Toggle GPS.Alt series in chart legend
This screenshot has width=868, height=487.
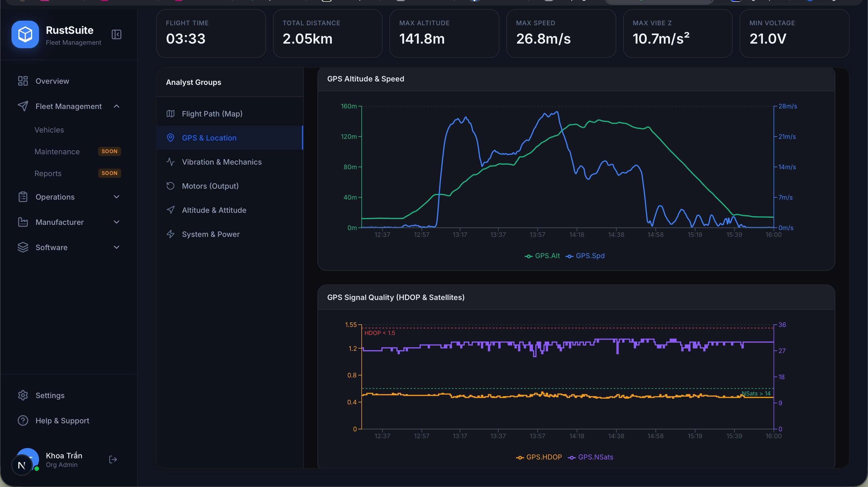[542, 256]
